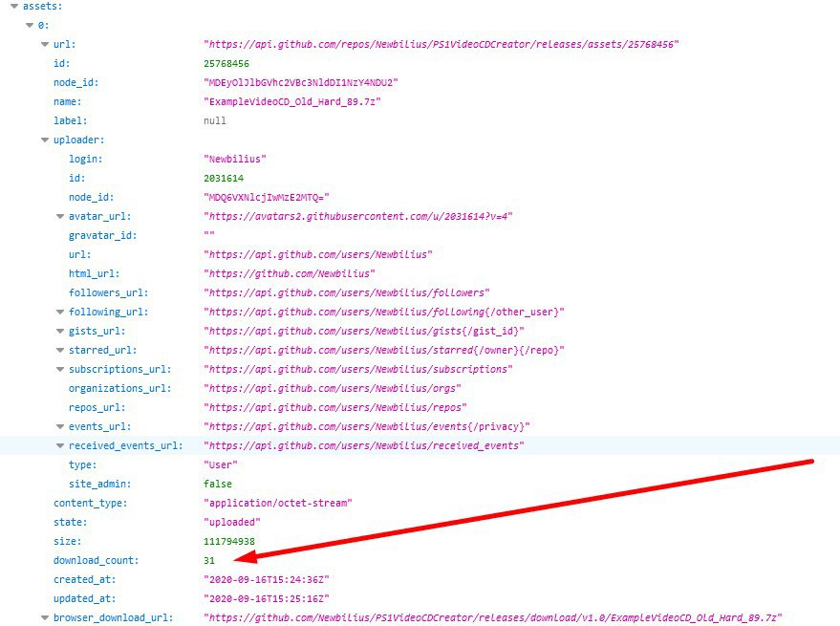Open the received_events URL value
Image resolution: width=840 pixels, height=626 pixels.
[364, 446]
